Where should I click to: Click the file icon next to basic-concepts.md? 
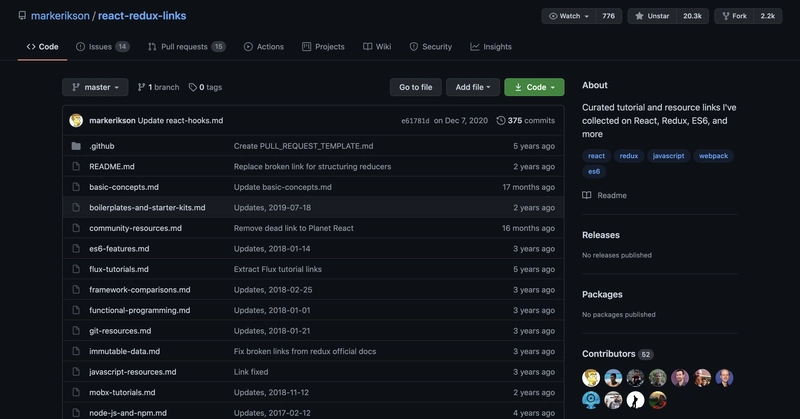point(76,187)
